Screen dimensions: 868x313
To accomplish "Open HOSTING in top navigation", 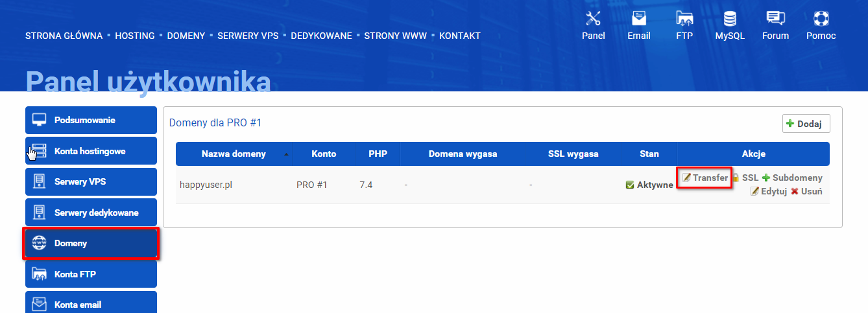I will pos(135,36).
